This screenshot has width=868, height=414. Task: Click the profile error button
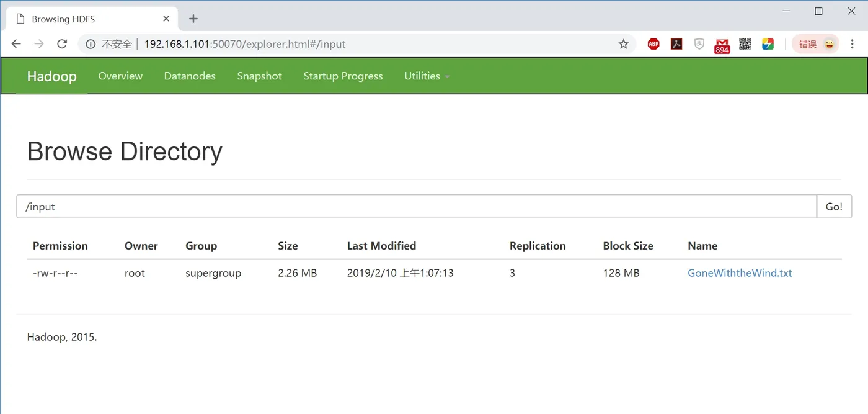[x=815, y=44]
